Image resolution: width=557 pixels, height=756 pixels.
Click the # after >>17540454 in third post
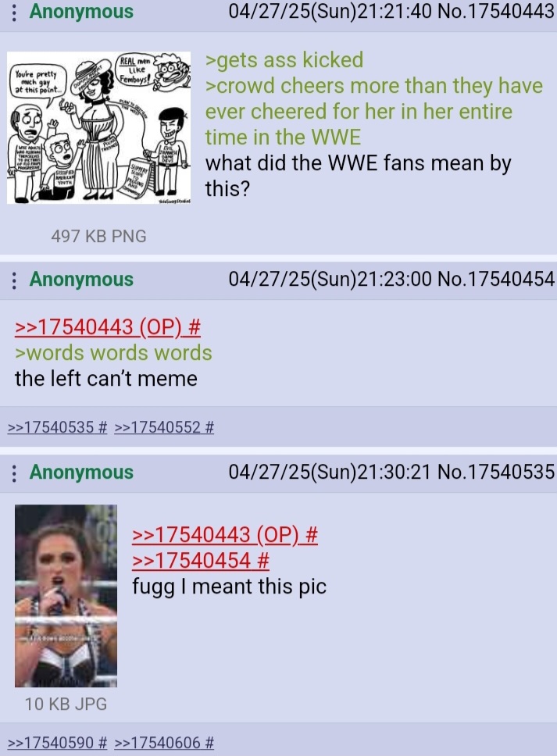263,560
